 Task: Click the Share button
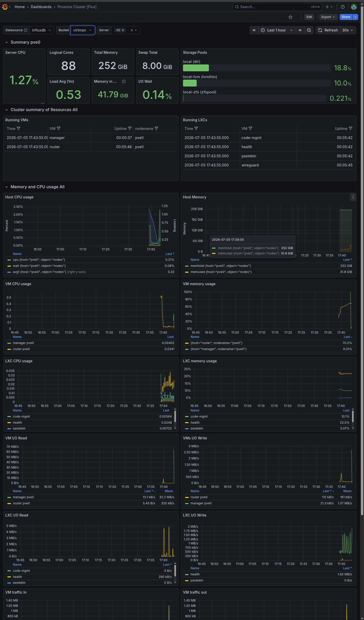tap(346, 17)
